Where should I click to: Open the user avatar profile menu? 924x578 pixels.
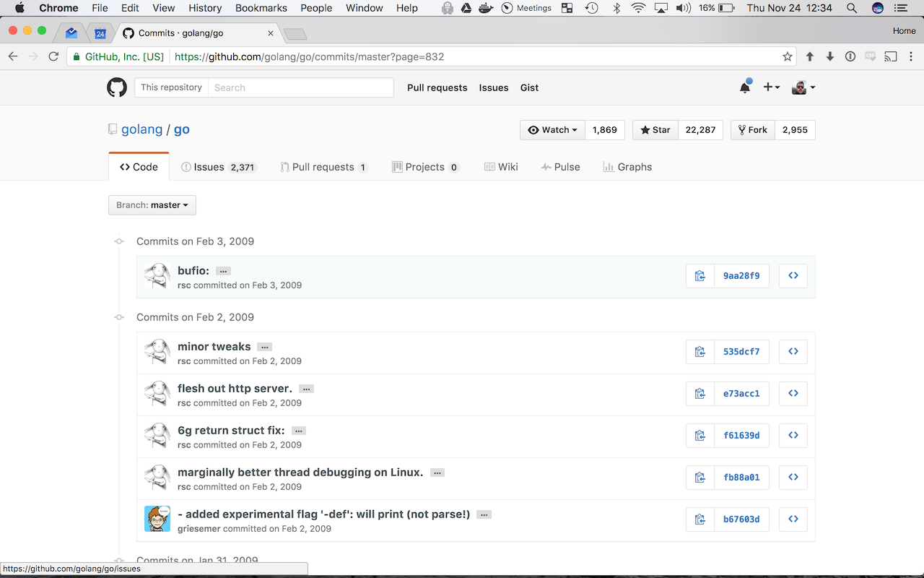(803, 87)
